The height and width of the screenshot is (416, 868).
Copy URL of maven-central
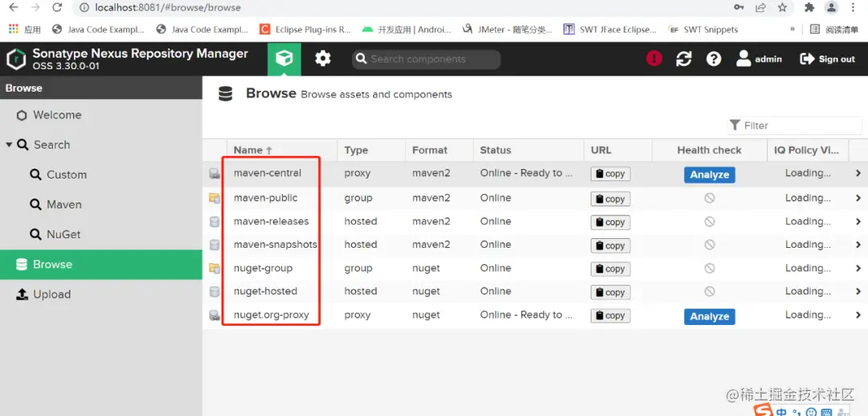pyautogui.click(x=610, y=174)
